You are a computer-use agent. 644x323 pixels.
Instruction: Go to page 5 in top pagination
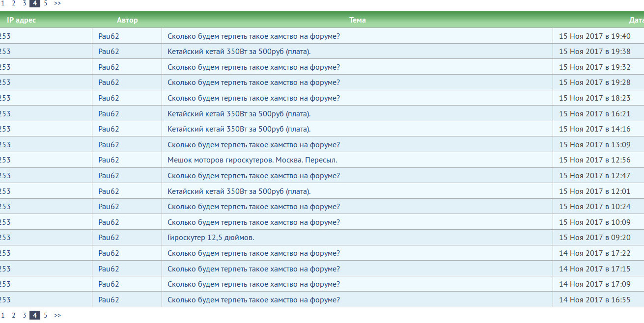tap(46, 3)
